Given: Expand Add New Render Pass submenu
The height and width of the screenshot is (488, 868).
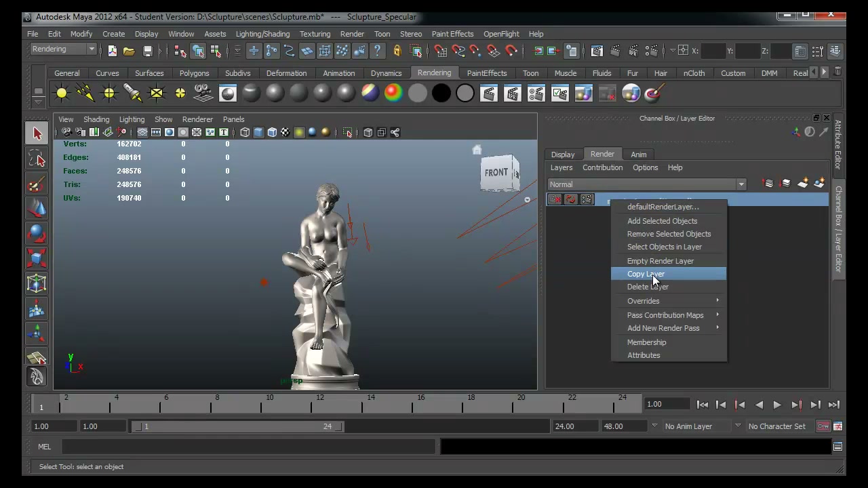Looking at the screenshot, I should pyautogui.click(x=669, y=328).
